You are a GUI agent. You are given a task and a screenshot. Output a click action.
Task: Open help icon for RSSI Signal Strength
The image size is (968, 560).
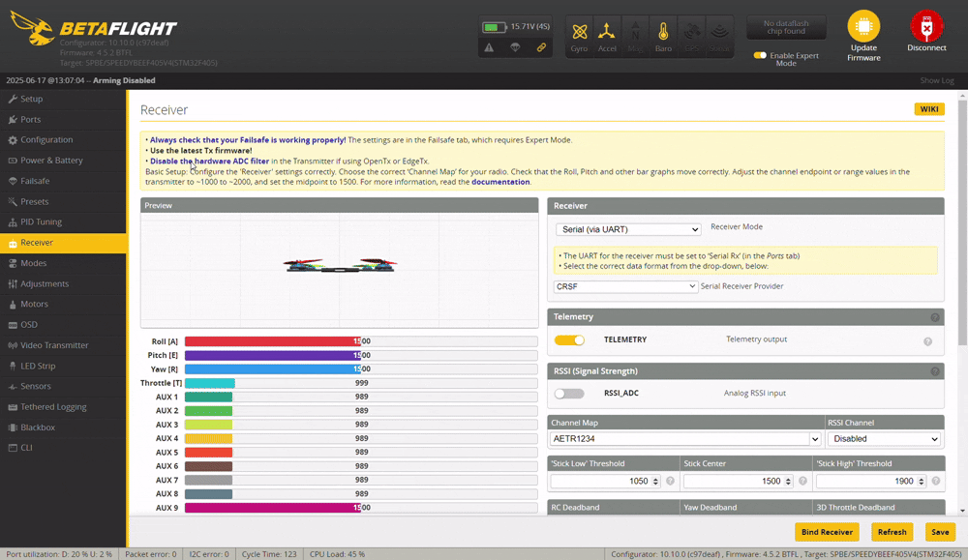tap(935, 372)
